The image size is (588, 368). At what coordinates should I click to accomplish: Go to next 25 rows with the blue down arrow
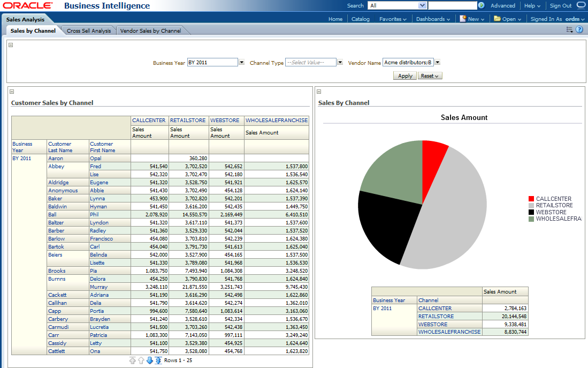coord(150,361)
